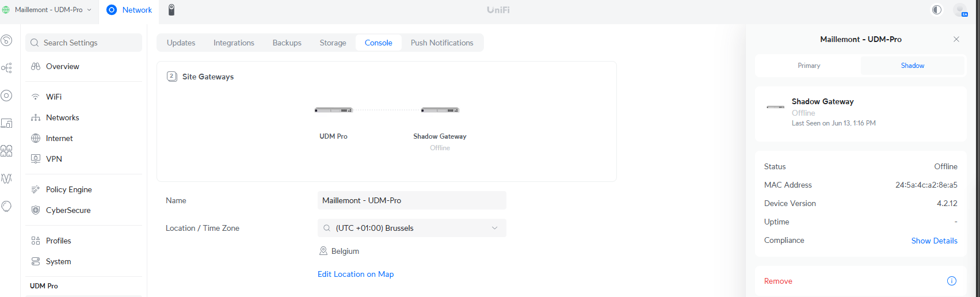Remove the Shadow Gateway
This screenshot has height=297, width=980.
point(778,281)
